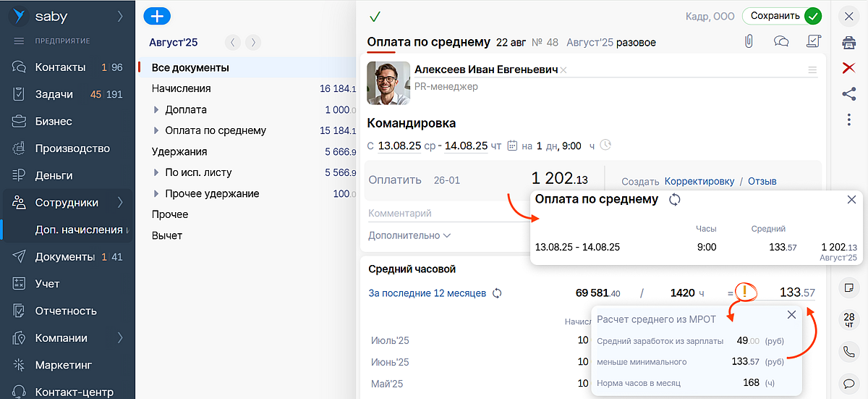Open the attachments paperclip icon
Image resolution: width=868 pixels, height=399 pixels.
pyautogui.click(x=749, y=42)
